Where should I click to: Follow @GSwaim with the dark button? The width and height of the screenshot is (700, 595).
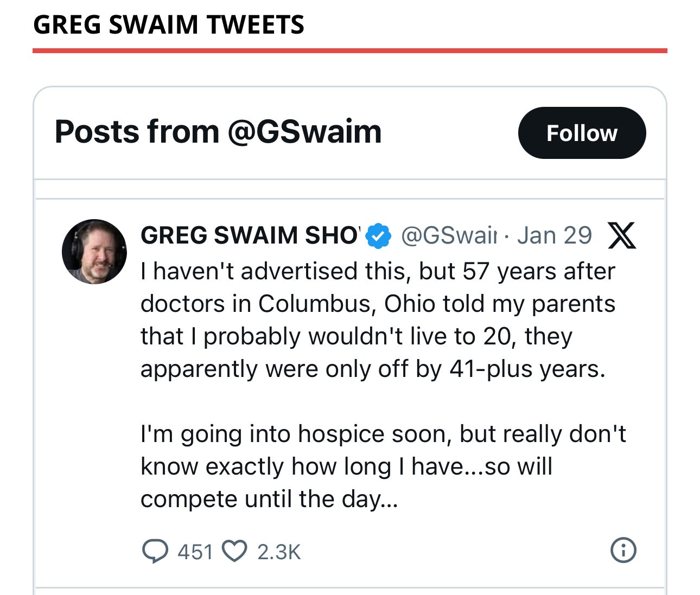(582, 132)
